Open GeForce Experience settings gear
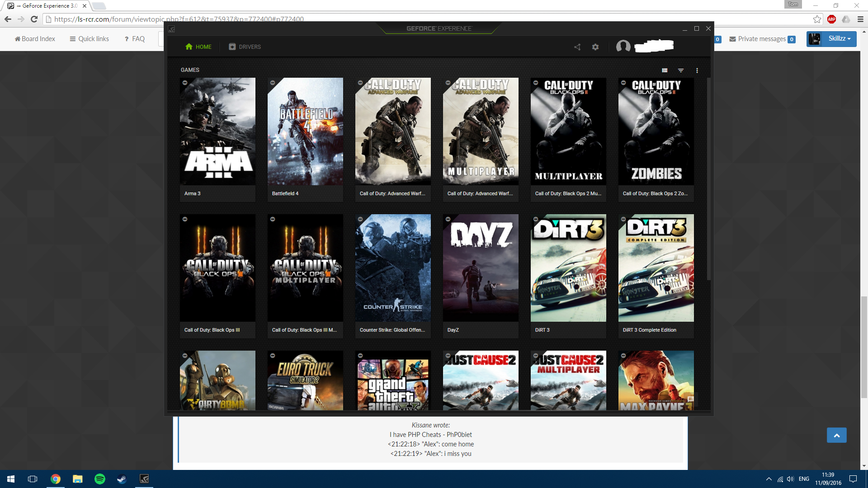The image size is (868, 488). pos(595,47)
